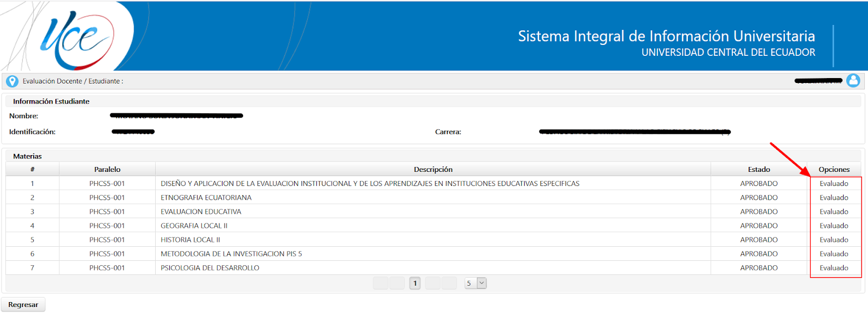This screenshot has width=868, height=327.
Task: Select the DISEÑO Y APLICACION DE LA EVALUACION cell
Action: (x=433, y=183)
